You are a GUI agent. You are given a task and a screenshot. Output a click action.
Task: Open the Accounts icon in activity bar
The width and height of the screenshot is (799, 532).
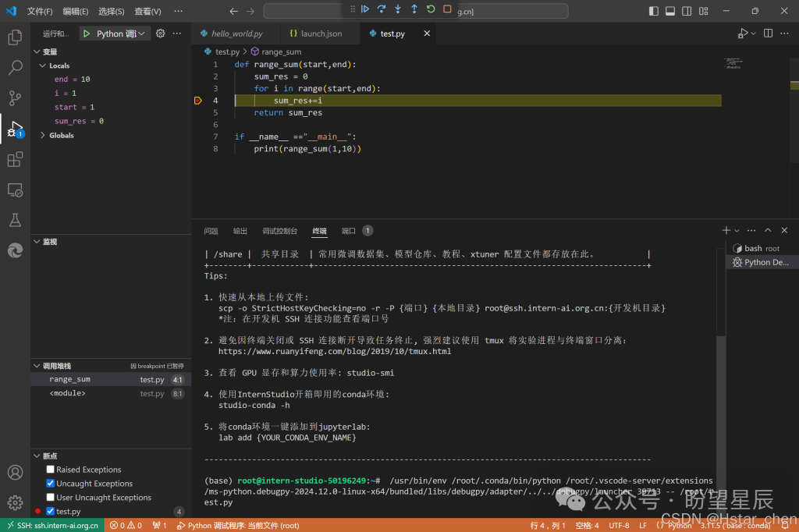click(x=16, y=473)
